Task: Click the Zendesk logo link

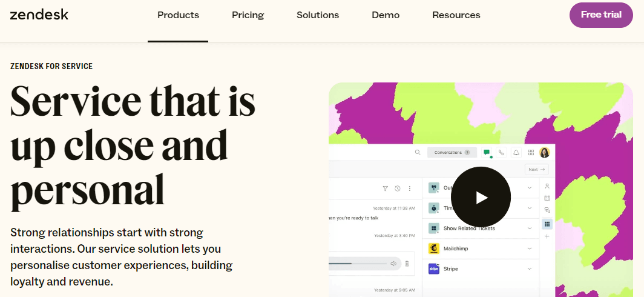Action: [39, 15]
